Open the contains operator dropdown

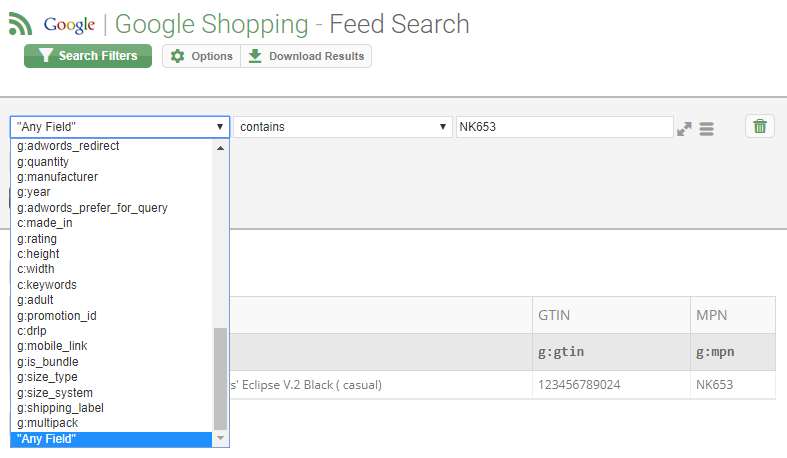tap(343, 127)
